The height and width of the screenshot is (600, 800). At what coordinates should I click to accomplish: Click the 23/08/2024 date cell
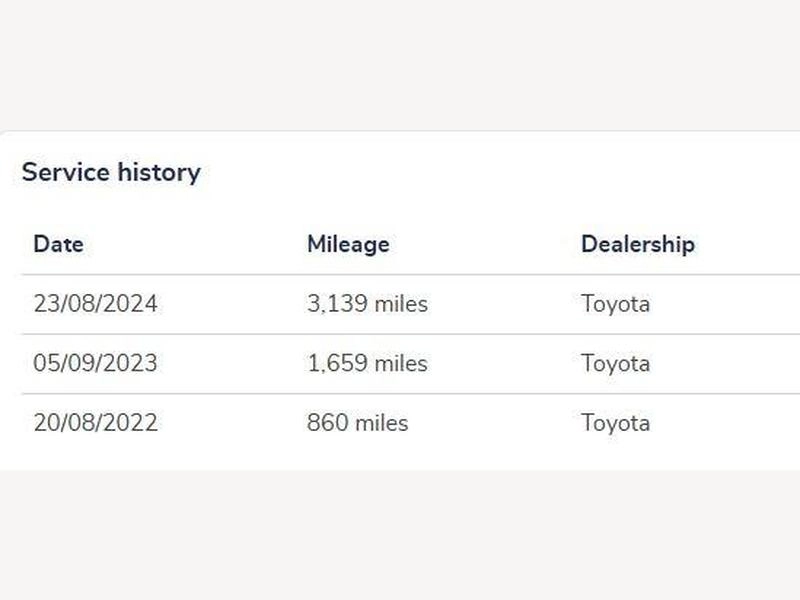(x=95, y=304)
